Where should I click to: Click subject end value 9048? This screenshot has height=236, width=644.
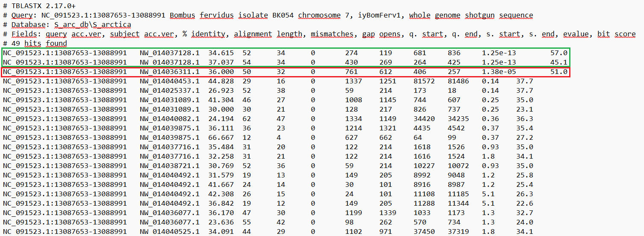(x=456, y=175)
